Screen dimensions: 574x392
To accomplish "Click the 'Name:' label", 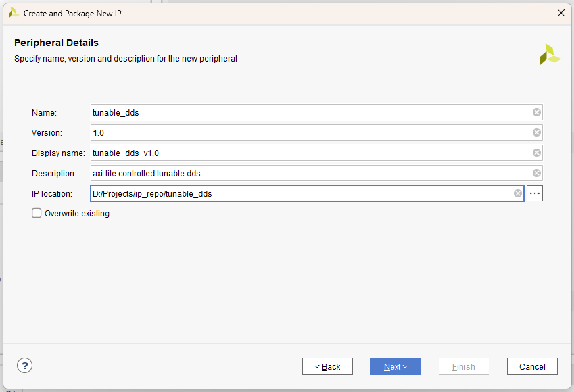I will coord(45,113).
